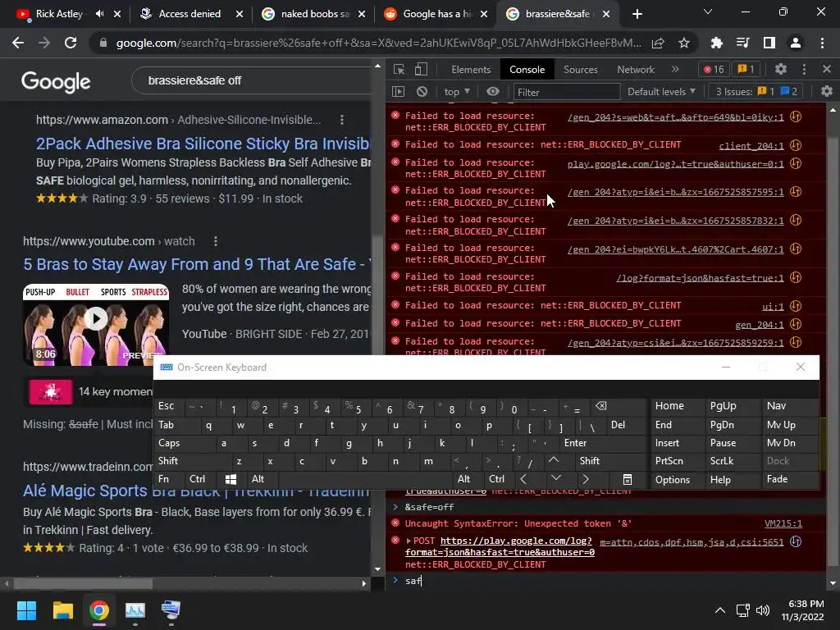
Task: Close the DevTools panel
Action: [x=827, y=69]
